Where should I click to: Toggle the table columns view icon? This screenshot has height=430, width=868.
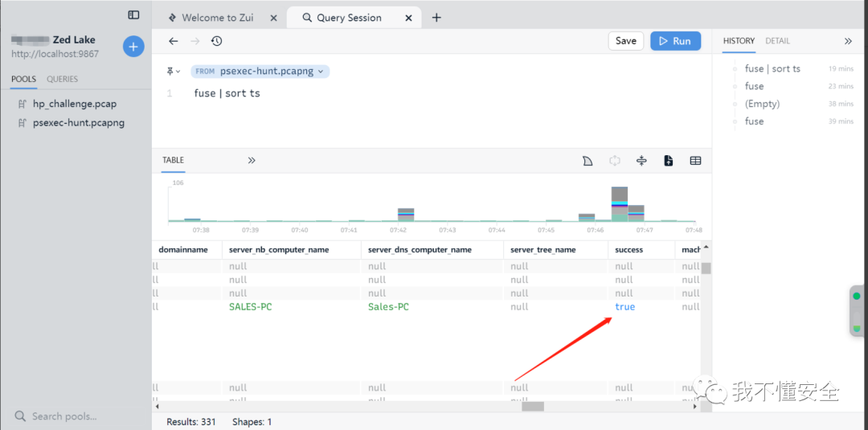pyautogui.click(x=695, y=161)
